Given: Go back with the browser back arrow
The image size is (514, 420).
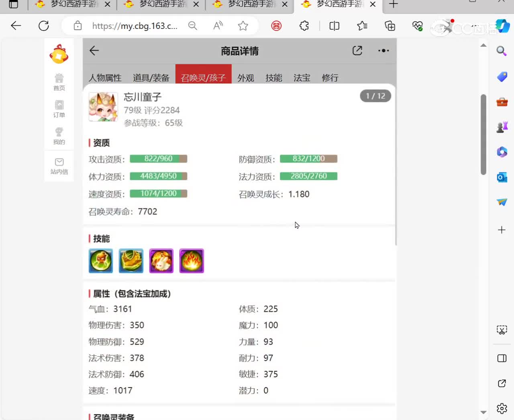Looking at the screenshot, I should click(x=16, y=26).
